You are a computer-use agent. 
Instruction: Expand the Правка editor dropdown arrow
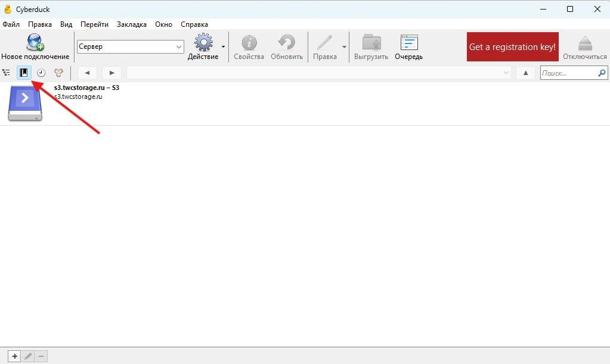tap(344, 47)
